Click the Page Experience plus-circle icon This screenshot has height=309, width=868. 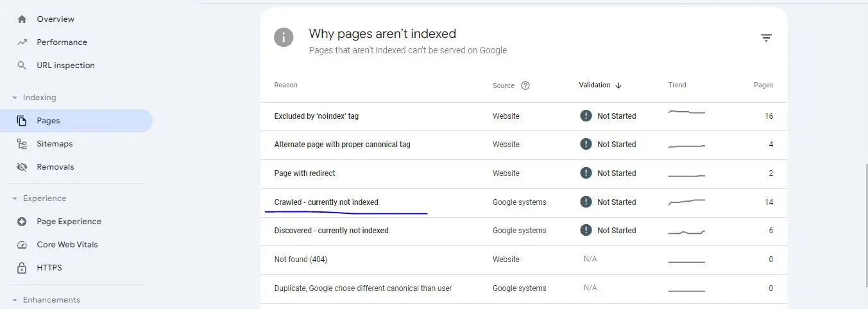point(22,222)
